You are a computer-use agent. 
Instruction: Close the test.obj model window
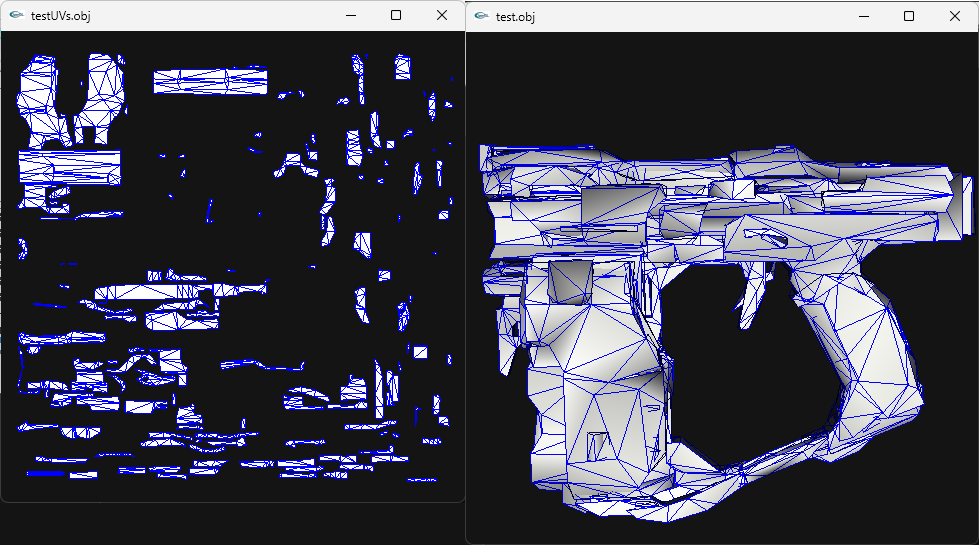click(955, 16)
